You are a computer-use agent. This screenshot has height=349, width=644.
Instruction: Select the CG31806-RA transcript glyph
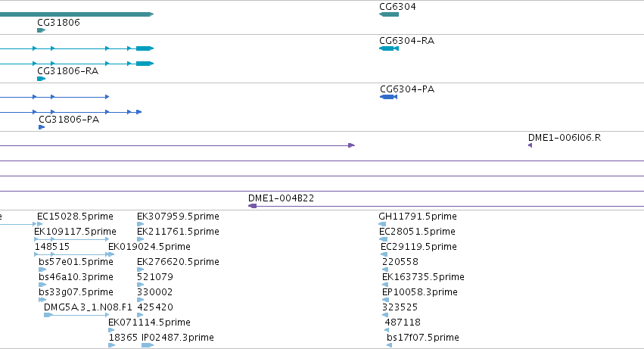coord(41,79)
